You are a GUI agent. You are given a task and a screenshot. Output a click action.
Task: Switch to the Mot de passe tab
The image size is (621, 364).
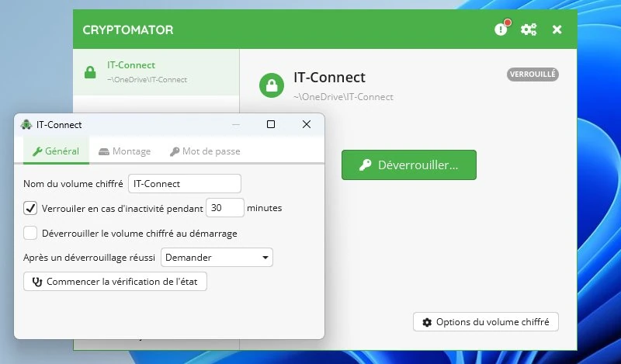click(x=205, y=151)
